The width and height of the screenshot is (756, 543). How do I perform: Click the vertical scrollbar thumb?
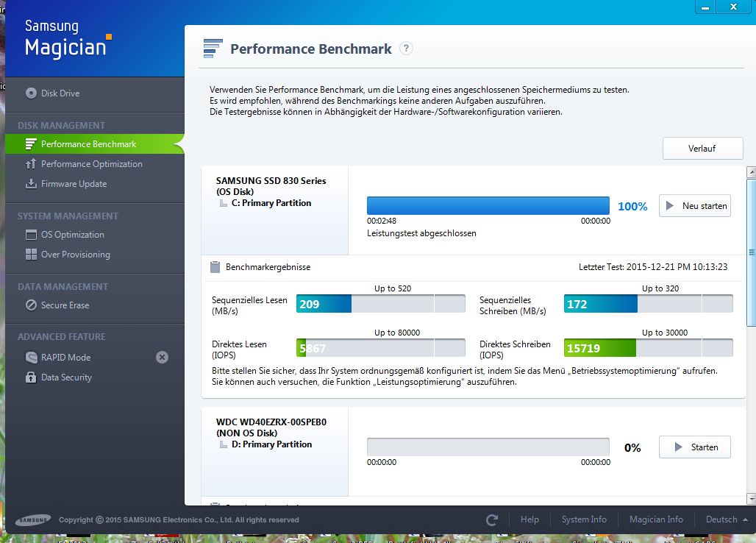(751, 252)
